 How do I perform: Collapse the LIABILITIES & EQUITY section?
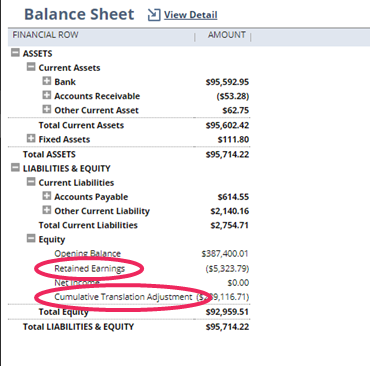pos(15,167)
